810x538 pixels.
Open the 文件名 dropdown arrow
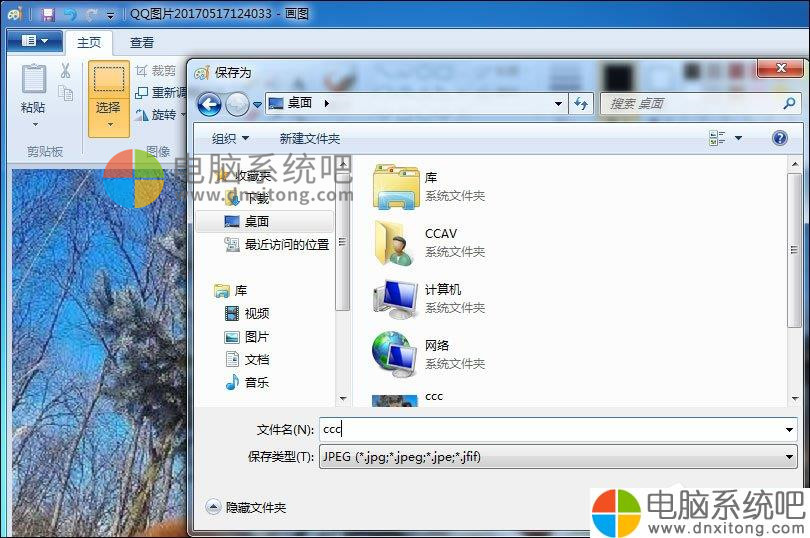pyautogui.click(x=789, y=429)
